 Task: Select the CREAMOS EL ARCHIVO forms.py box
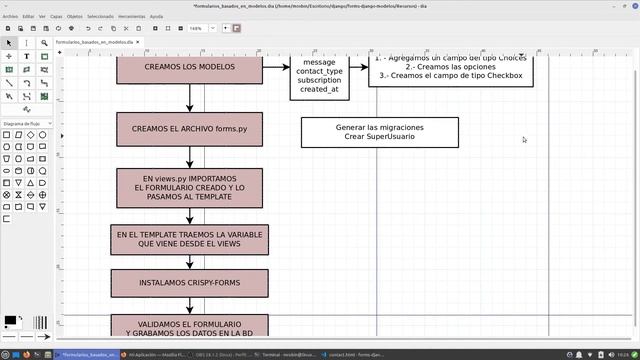pyautogui.click(x=189, y=129)
